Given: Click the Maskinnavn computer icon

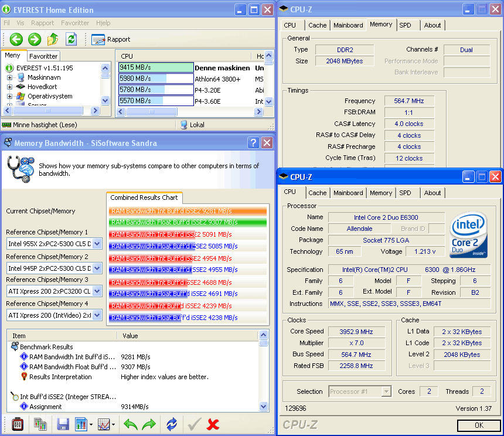Looking at the screenshot, I should 21,77.
